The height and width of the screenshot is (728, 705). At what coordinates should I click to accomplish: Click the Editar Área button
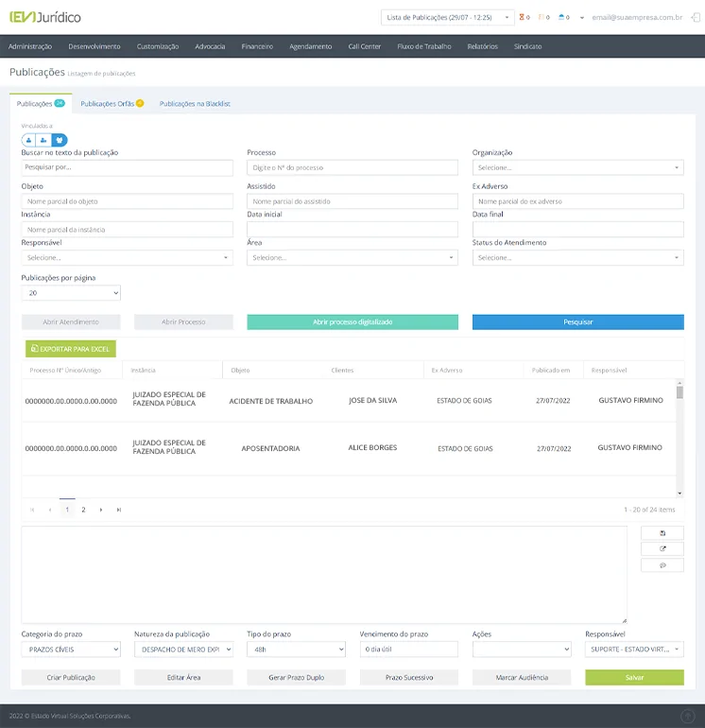[183, 677]
